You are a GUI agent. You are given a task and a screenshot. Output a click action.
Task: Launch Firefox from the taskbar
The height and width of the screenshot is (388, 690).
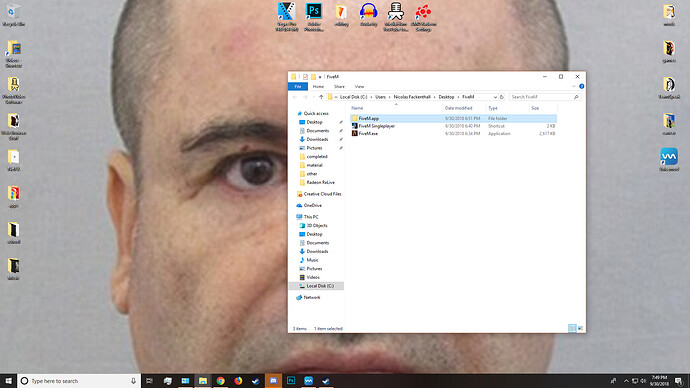(x=238, y=381)
